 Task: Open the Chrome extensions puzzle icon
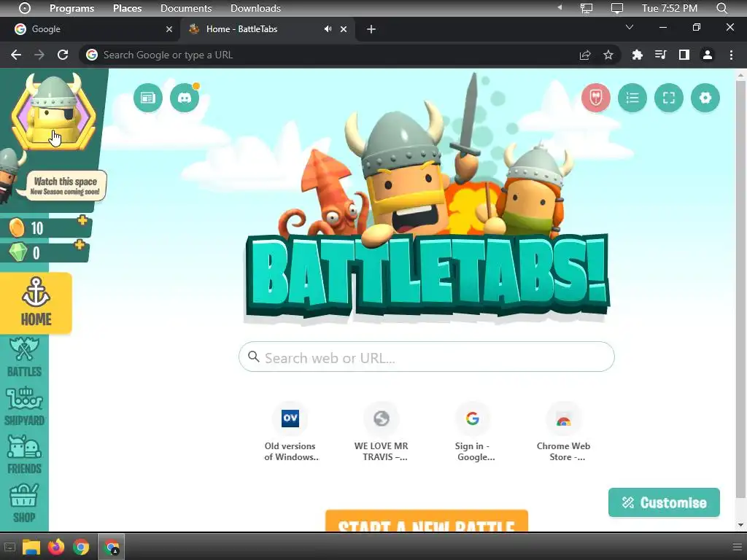coord(638,55)
